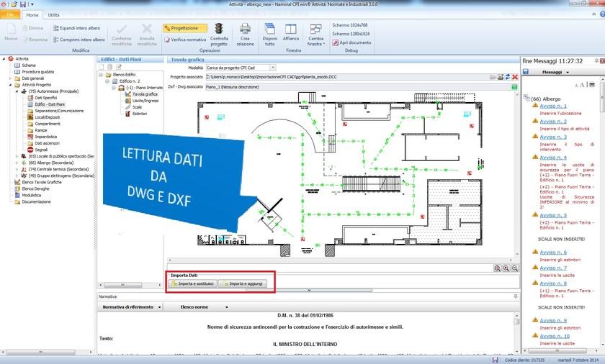This screenshot has width=605, height=364.
Task: Open the File menu tab
Action: [x=11, y=14]
